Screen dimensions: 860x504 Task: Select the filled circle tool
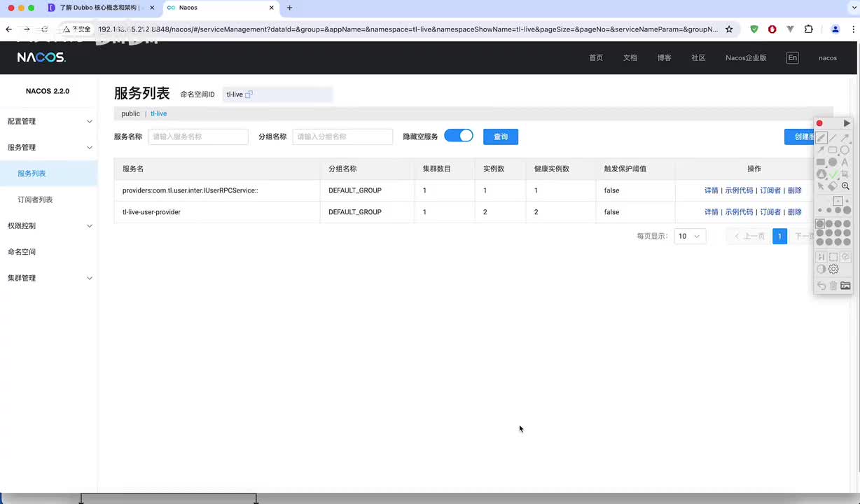point(833,162)
